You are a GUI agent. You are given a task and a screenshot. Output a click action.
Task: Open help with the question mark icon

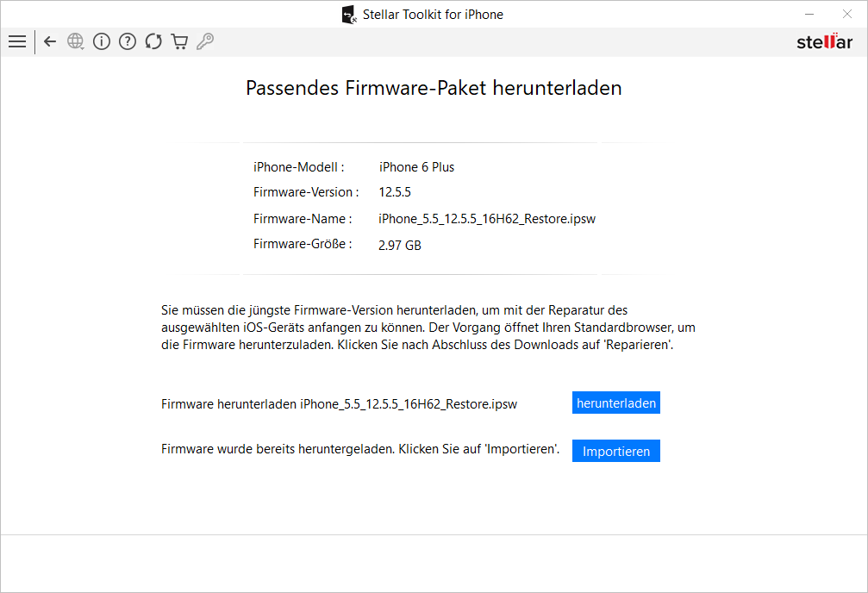pos(128,41)
